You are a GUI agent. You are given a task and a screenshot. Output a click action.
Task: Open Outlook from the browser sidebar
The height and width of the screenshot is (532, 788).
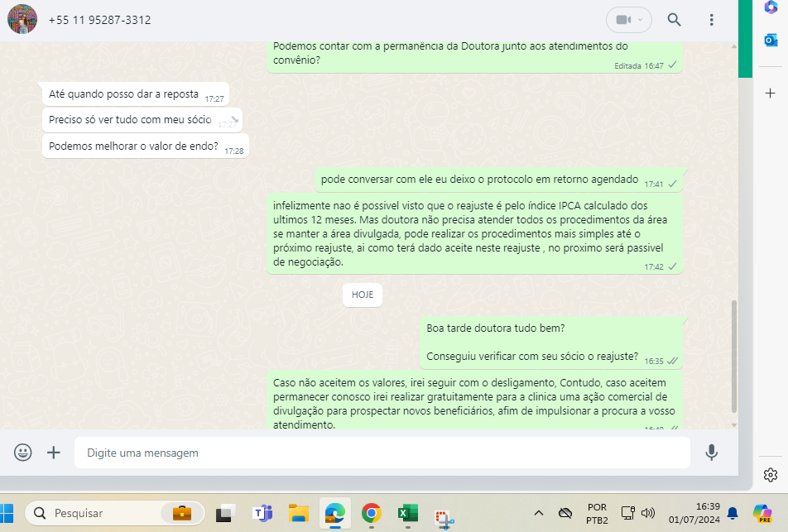click(770, 40)
